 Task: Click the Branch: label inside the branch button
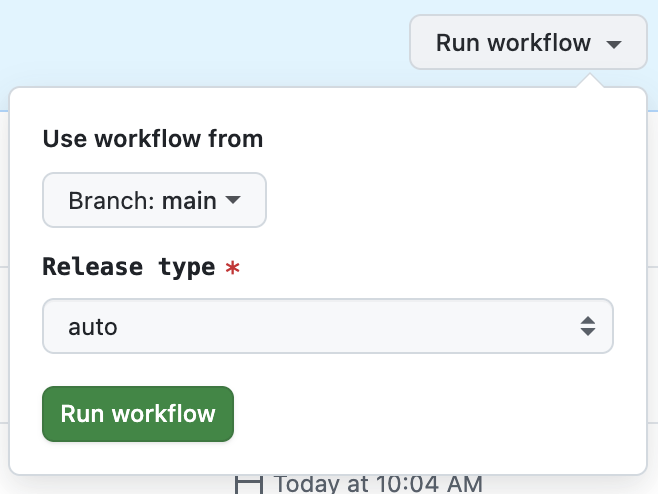110,200
